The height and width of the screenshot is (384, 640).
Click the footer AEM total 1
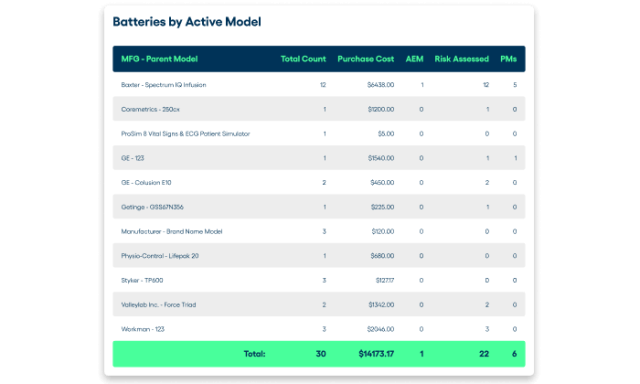click(422, 354)
